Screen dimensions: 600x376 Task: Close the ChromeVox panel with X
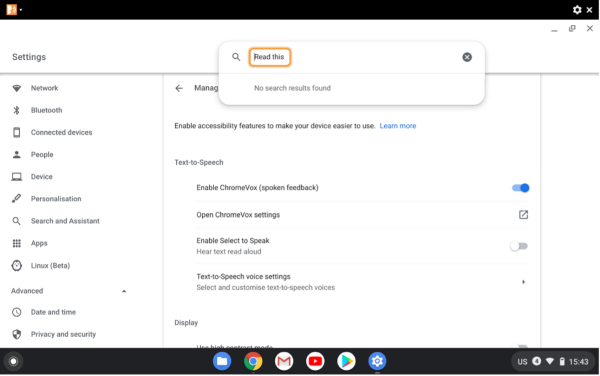click(590, 10)
